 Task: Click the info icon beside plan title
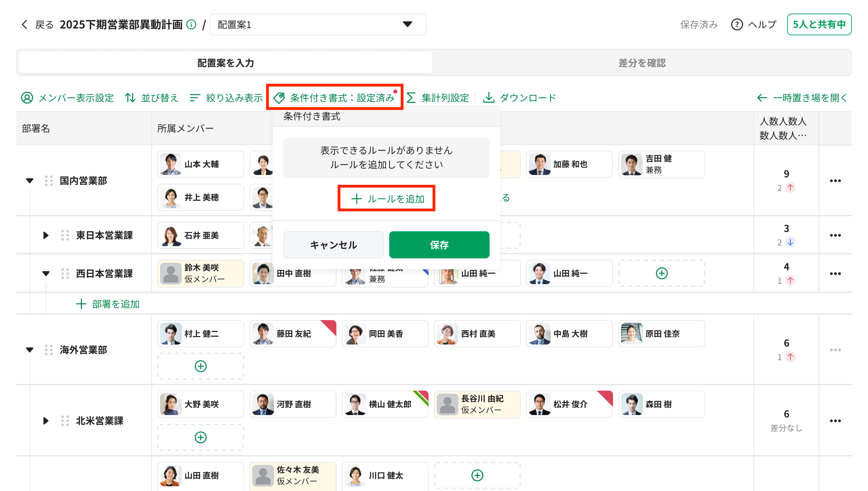[x=192, y=24]
